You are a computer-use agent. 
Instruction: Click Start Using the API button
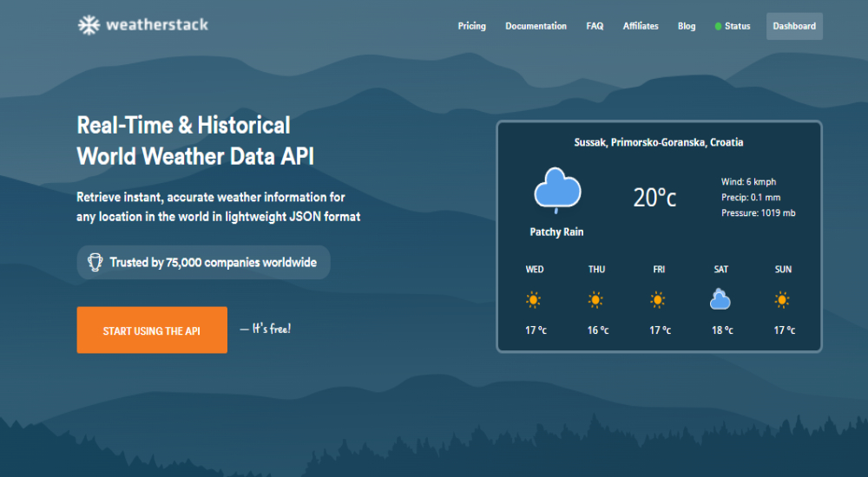coord(152,330)
